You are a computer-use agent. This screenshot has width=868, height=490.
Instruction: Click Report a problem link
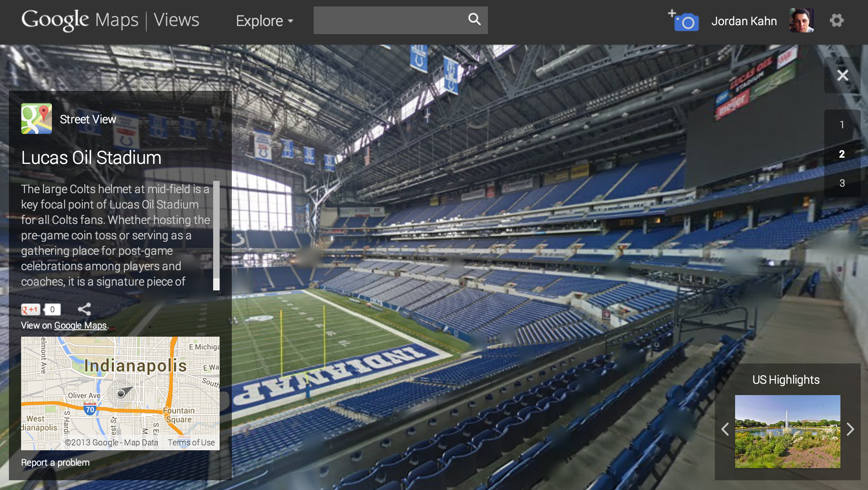point(56,463)
